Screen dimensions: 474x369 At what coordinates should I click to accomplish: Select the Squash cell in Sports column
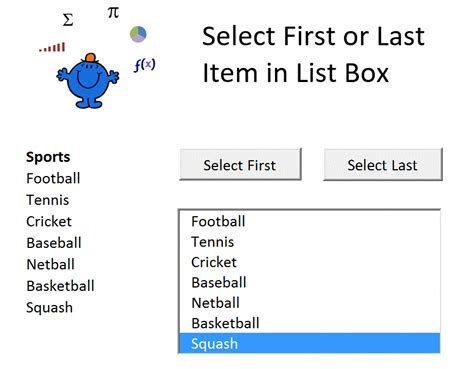pyautogui.click(x=49, y=307)
